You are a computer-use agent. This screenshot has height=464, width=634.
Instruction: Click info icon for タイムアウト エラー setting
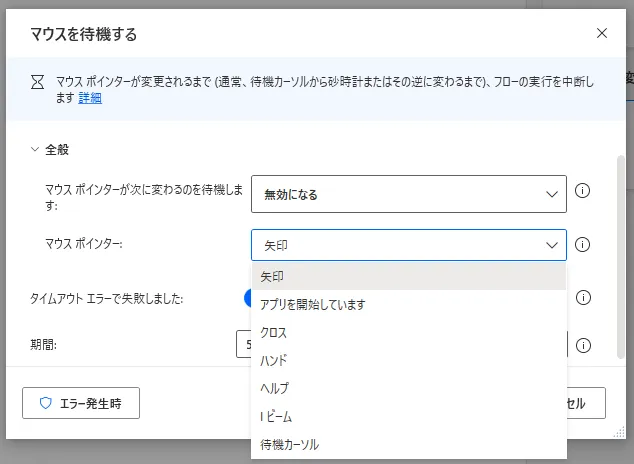[x=583, y=298]
